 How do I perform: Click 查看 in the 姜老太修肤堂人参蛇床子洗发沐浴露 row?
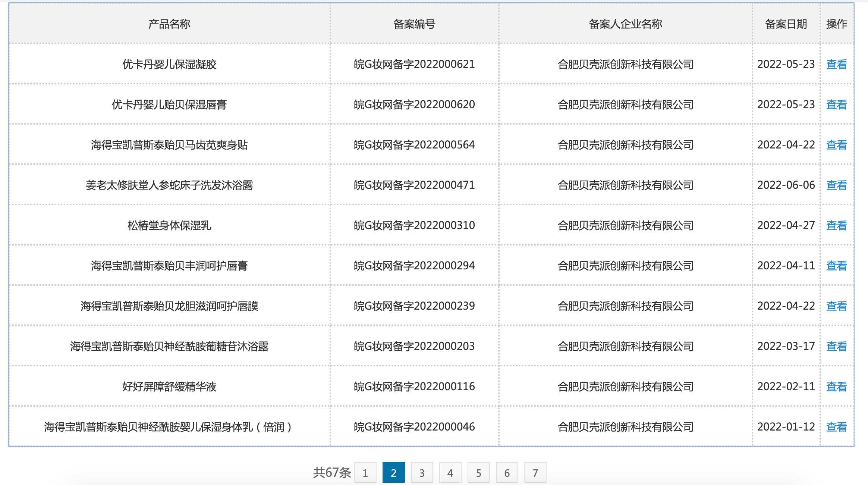coord(836,185)
